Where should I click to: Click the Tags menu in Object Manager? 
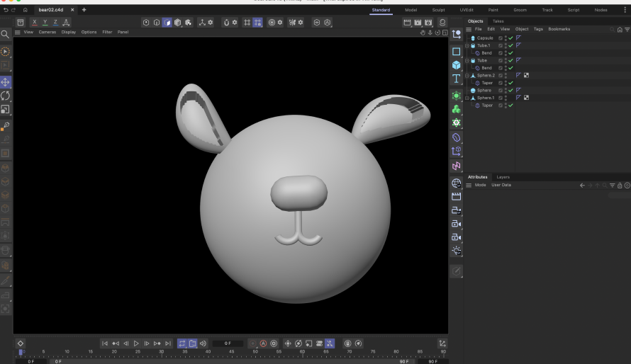coord(538,29)
